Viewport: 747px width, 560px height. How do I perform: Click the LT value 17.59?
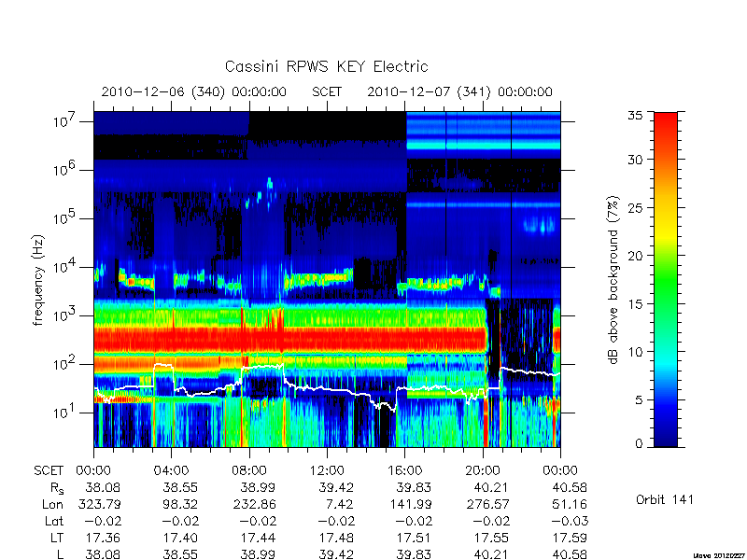(x=569, y=538)
